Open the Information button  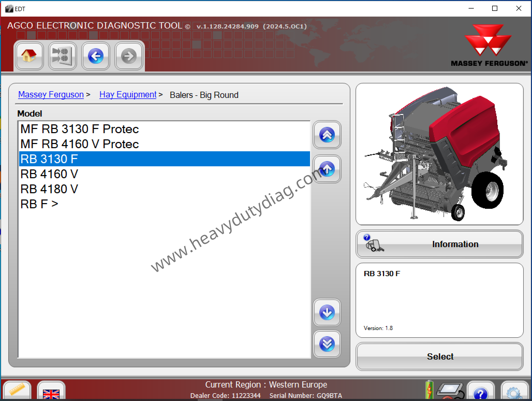(x=439, y=244)
